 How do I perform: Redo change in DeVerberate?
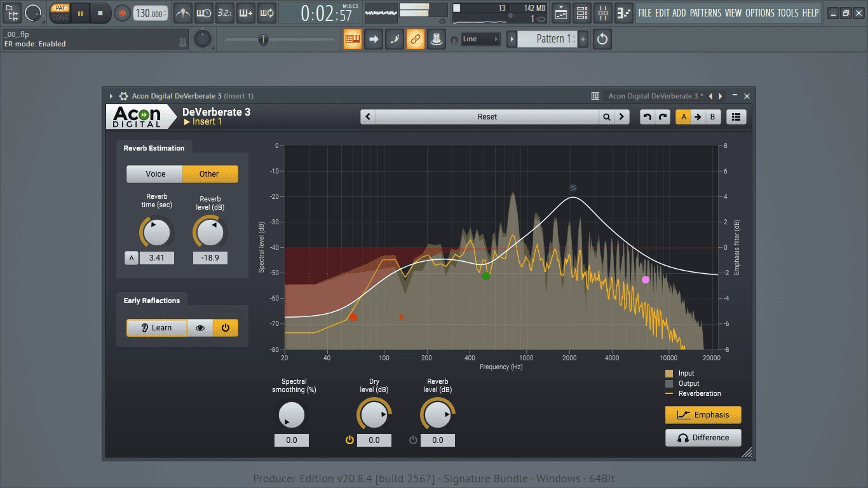pyautogui.click(x=662, y=117)
